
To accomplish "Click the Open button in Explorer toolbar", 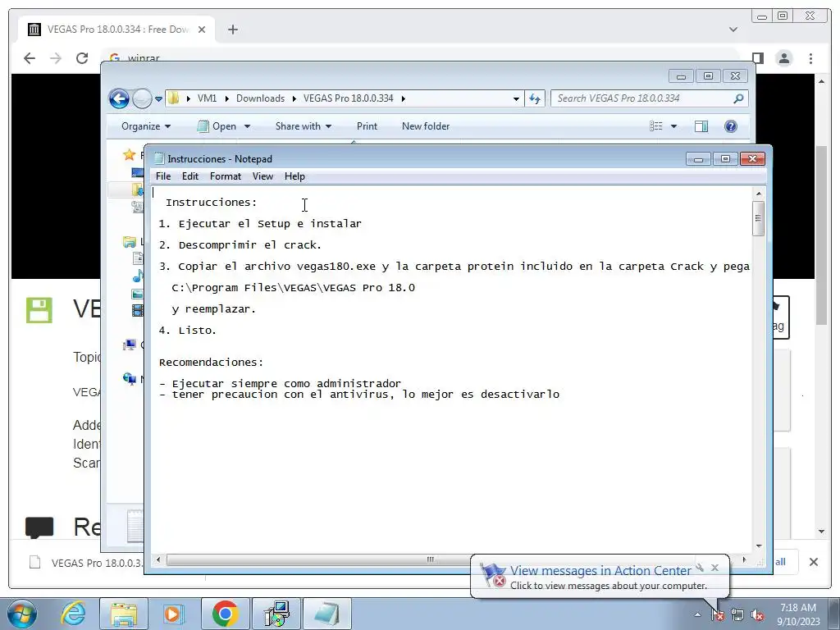I will [217, 126].
